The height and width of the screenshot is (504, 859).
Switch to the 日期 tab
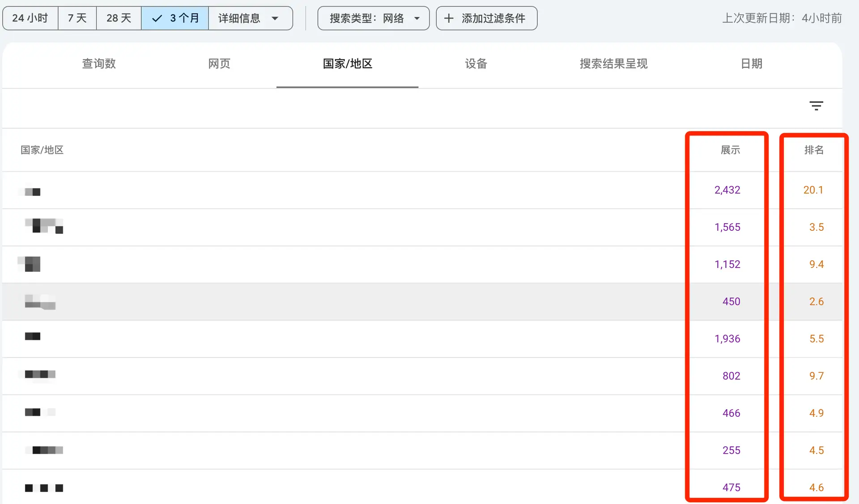[x=752, y=64]
